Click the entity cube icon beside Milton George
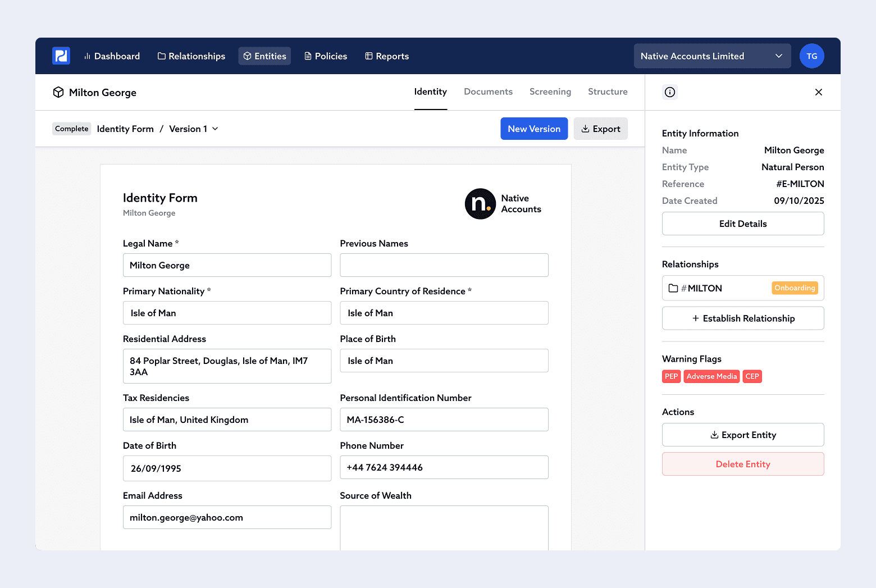The width and height of the screenshot is (876, 588). (x=58, y=92)
